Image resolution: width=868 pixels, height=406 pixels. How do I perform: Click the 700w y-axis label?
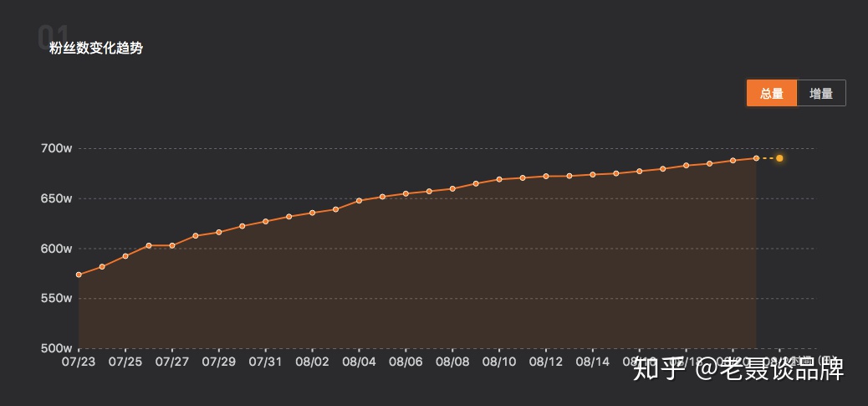tap(57, 148)
